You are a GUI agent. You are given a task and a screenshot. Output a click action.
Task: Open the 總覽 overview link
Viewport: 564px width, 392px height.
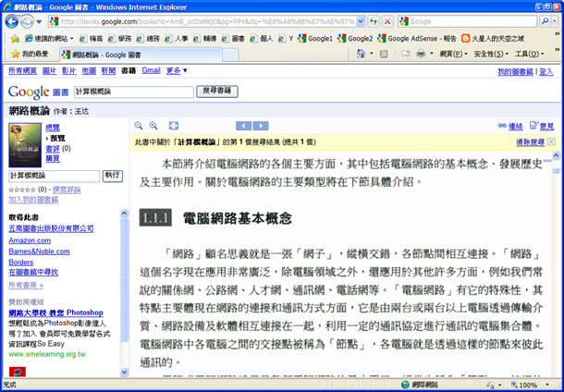(53, 128)
